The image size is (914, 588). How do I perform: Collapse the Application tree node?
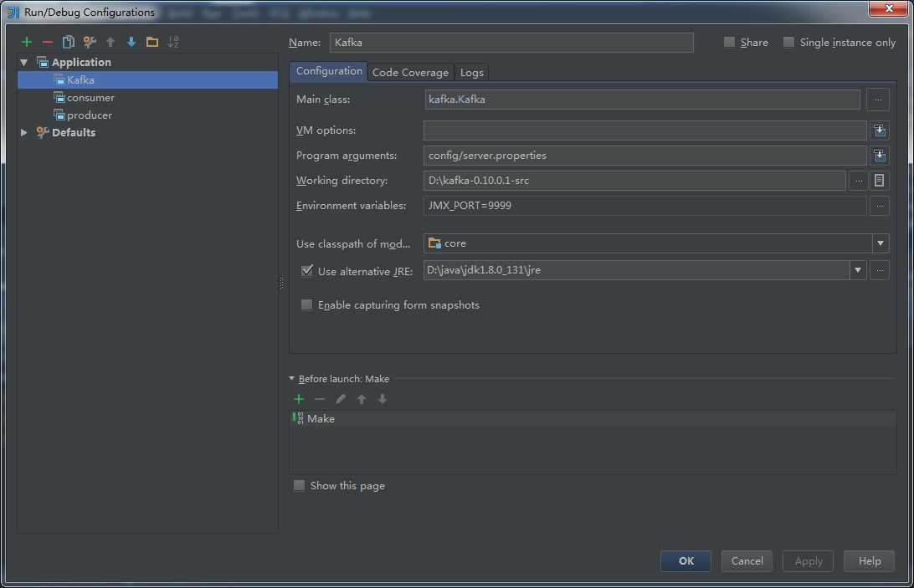tap(24, 63)
